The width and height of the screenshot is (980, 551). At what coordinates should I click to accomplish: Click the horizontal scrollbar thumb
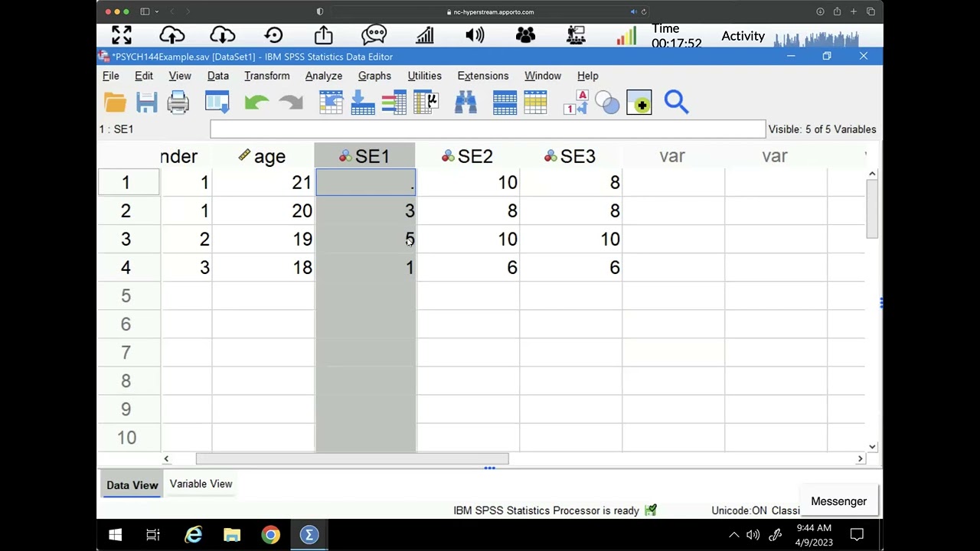coord(352,458)
